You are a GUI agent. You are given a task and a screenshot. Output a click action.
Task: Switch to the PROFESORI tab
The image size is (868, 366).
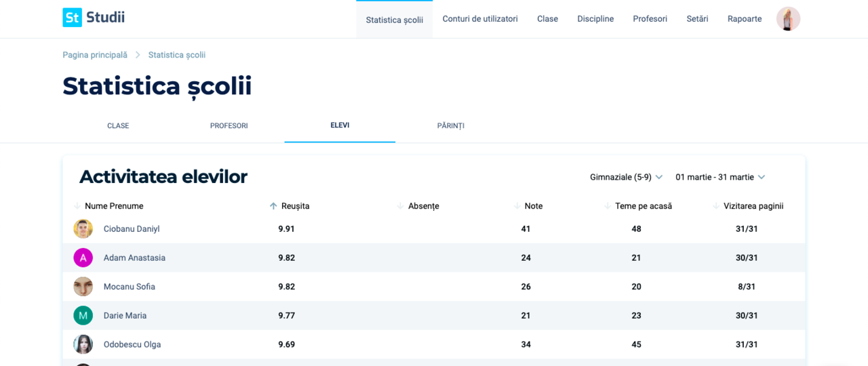tap(229, 126)
